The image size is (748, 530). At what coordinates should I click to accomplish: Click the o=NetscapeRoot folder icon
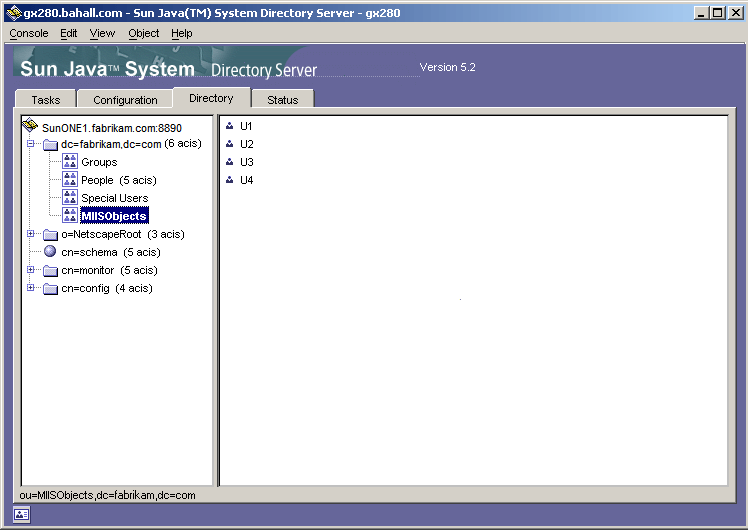(50, 234)
